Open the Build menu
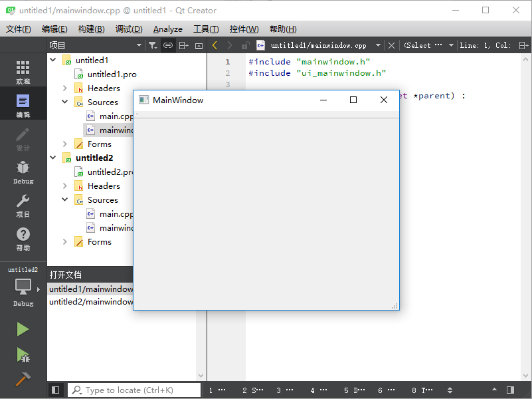This screenshot has height=399, width=532. tap(91, 29)
